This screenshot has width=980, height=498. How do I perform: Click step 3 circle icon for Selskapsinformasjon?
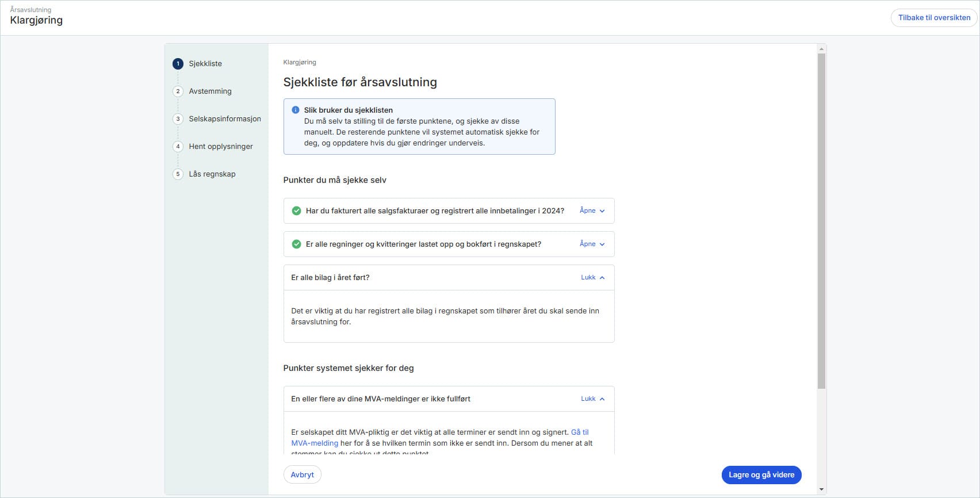click(x=178, y=119)
